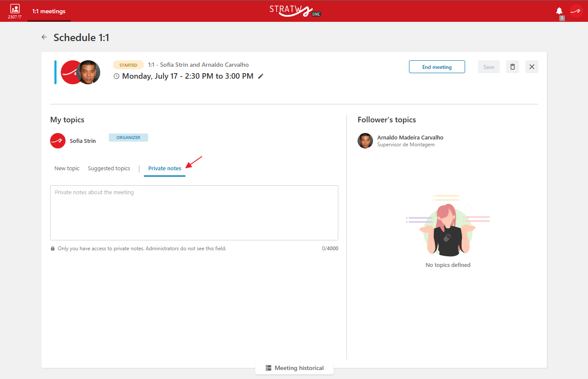Open the notifications bell
Viewport: 588px width, 379px height.
pos(559,11)
